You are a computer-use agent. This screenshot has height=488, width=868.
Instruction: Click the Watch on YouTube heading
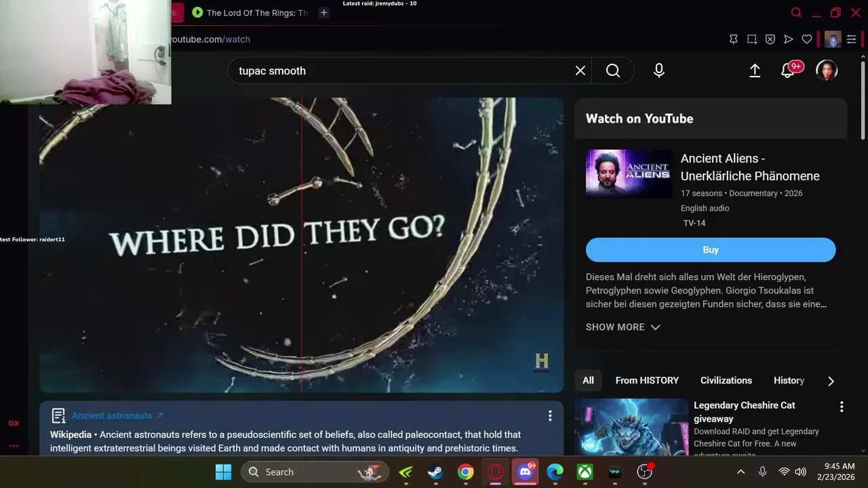(639, 119)
